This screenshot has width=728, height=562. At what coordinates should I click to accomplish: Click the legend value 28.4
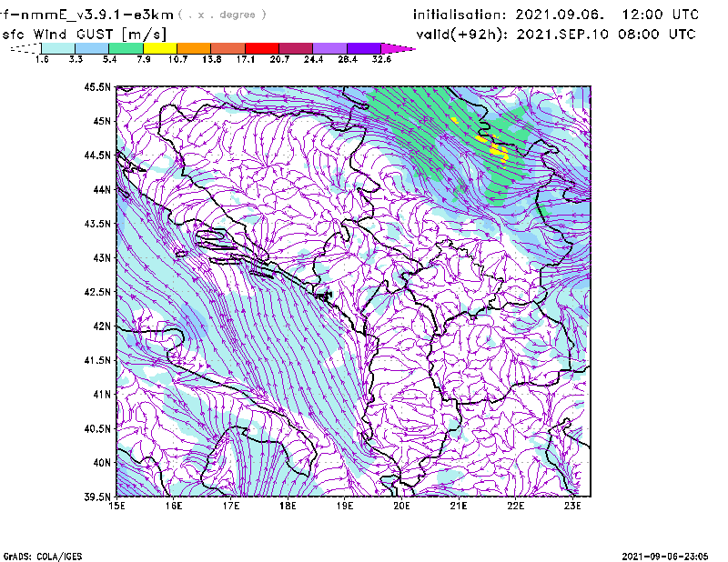[348, 59]
